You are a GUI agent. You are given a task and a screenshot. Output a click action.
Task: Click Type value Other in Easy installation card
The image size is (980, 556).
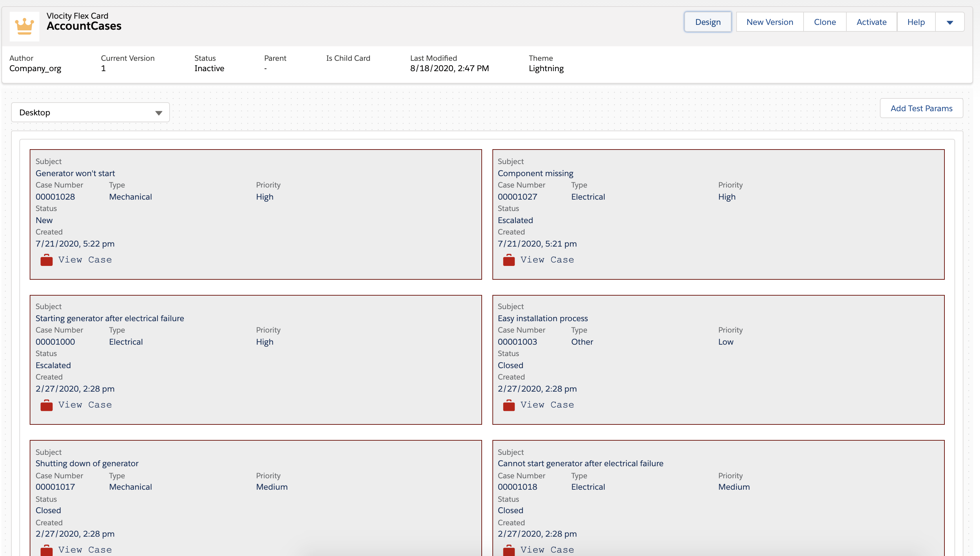click(x=582, y=342)
